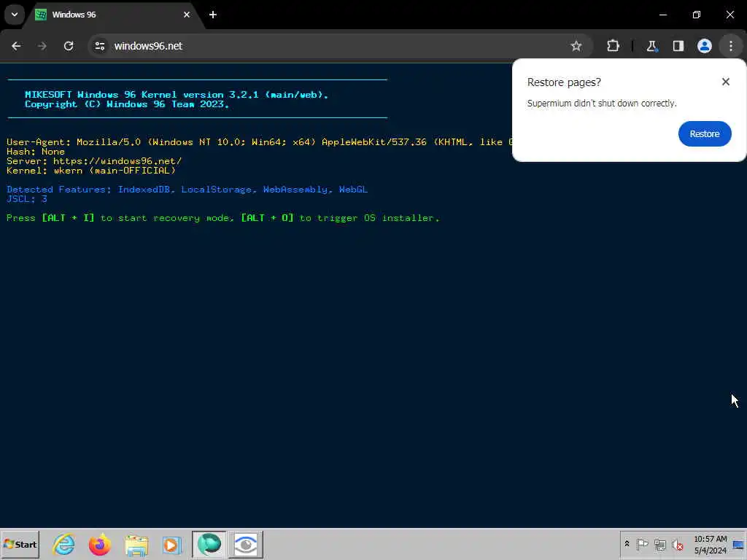Click the 'Kernel: wkern (main-OFFICIAL)' line

(91, 171)
